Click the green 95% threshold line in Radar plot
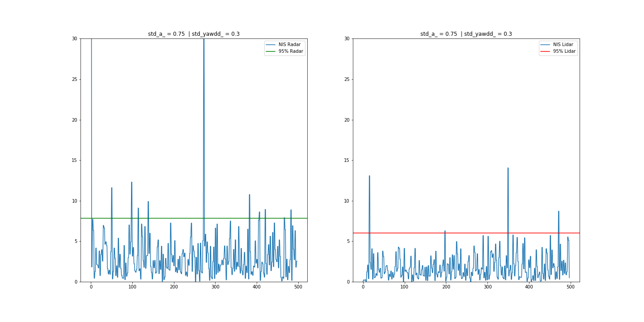644x322 pixels. click(x=194, y=218)
